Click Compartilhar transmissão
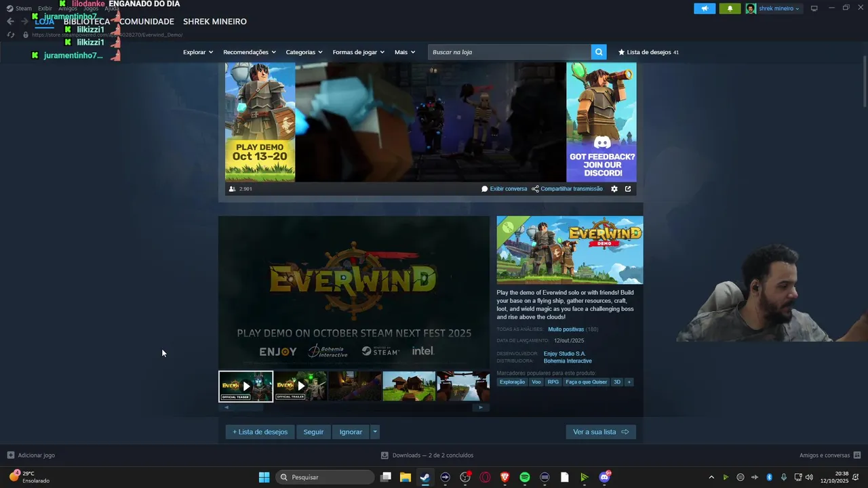Image resolution: width=868 pixels, height=488 pixels. [567, 189]
